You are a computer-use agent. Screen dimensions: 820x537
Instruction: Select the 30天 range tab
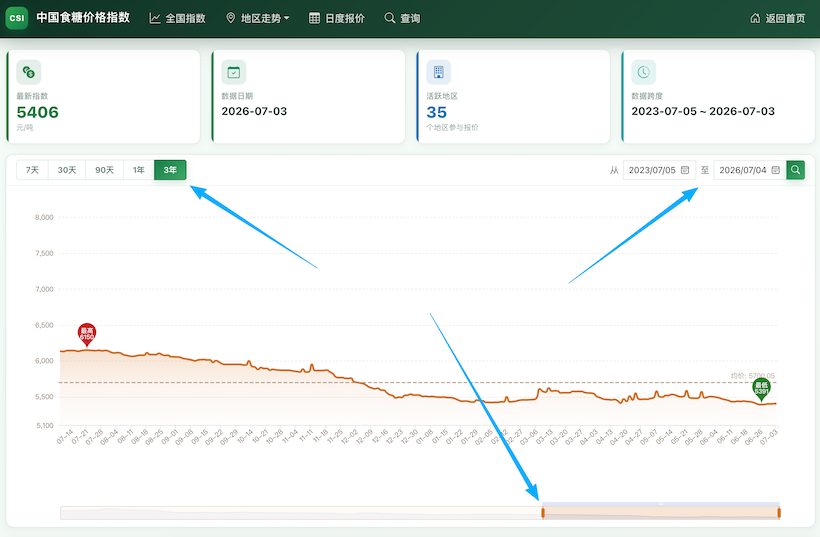click(67, 170)
